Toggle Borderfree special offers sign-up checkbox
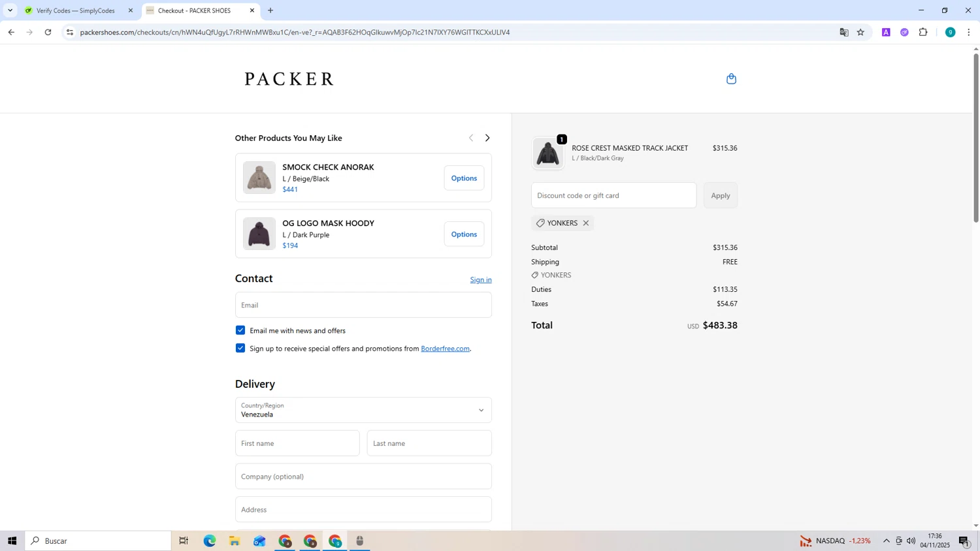Image resolution: width=980 pixels, height=551 pixels. [240, 348]
